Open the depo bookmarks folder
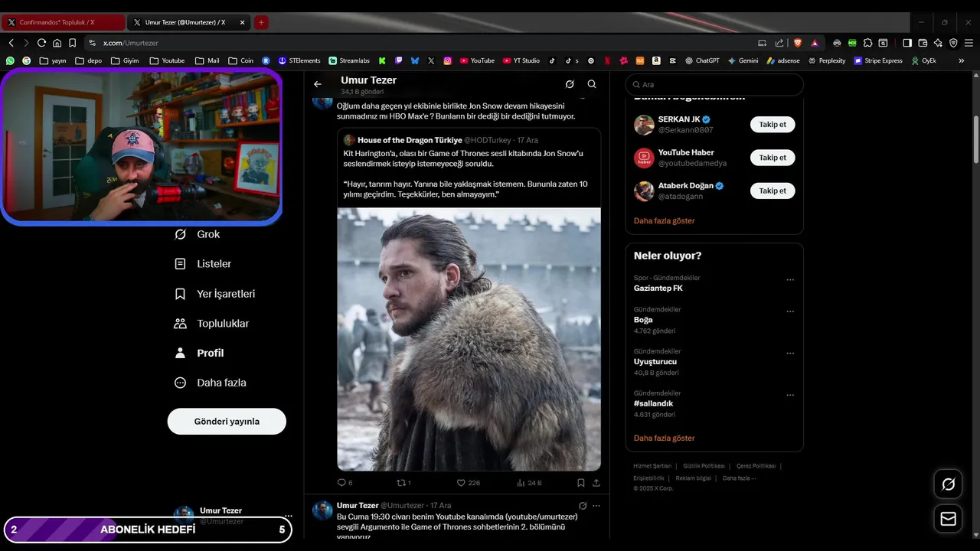 click(88, 60)
